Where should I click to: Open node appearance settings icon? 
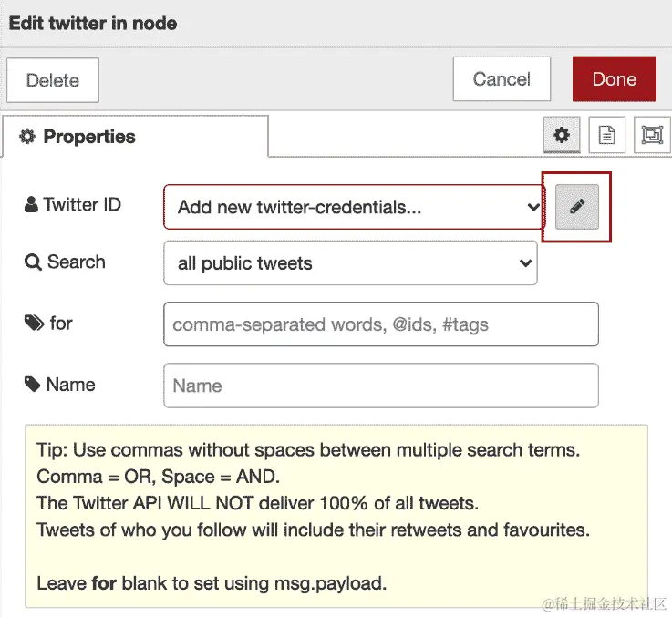click(652, 135)
